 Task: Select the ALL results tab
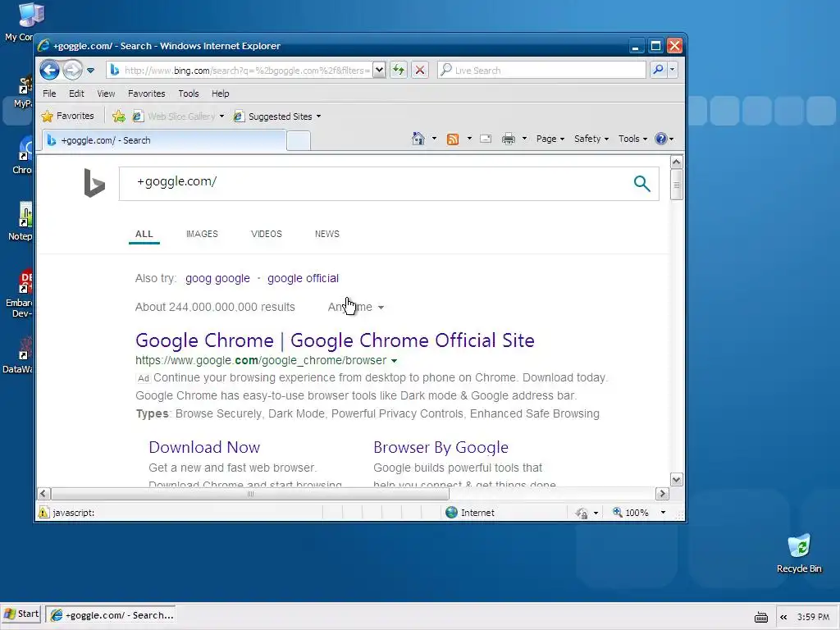[x=144, y=234]
